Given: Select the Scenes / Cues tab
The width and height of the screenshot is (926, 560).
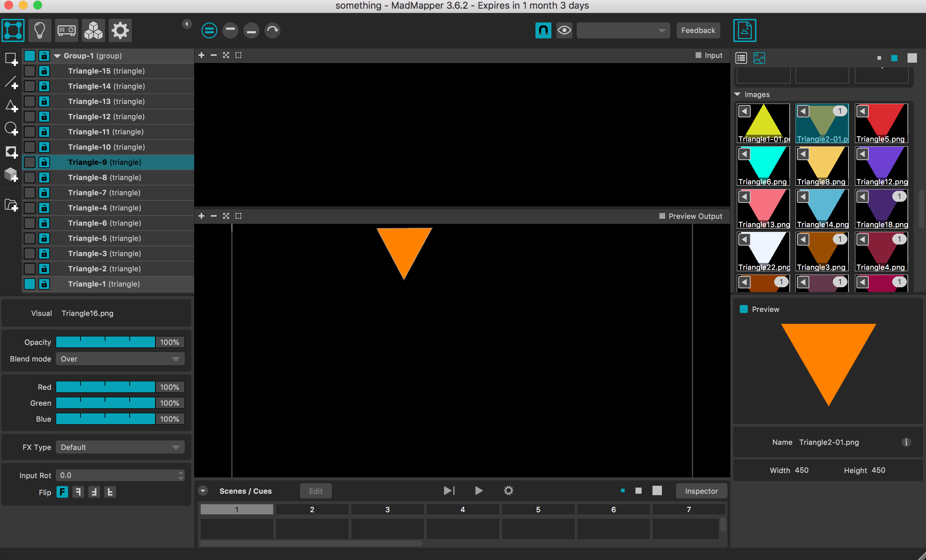Looking at the screenshot, I should click(246, 490).
